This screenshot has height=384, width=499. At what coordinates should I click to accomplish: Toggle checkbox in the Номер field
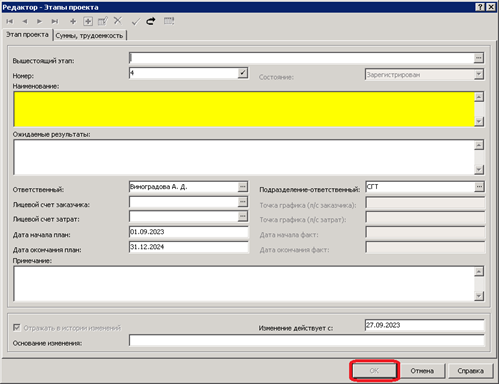(x=243, y=73)
